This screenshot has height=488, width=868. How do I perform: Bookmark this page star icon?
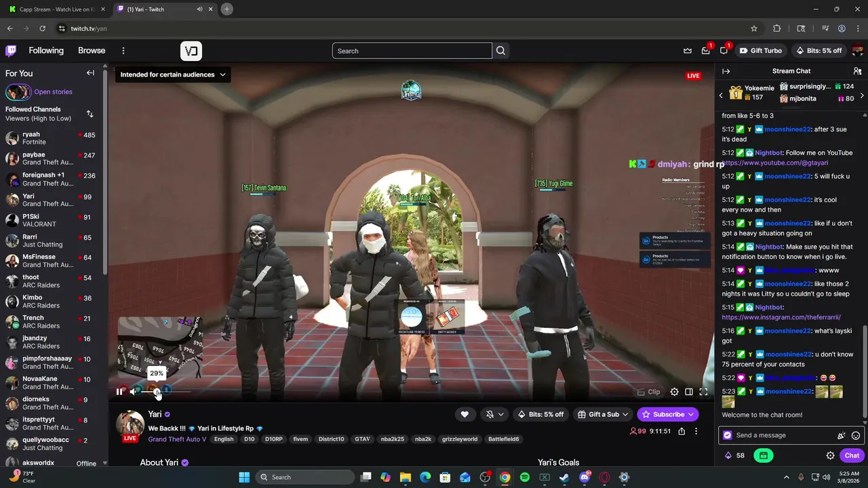click(753, 28)
